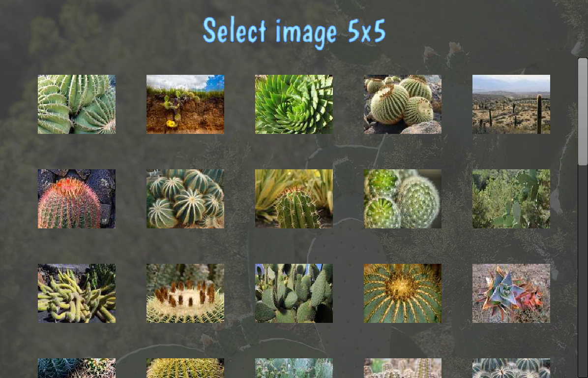
Task: Select the spiral aloe plant thumbnail
Action: click(x=294, y=104)
